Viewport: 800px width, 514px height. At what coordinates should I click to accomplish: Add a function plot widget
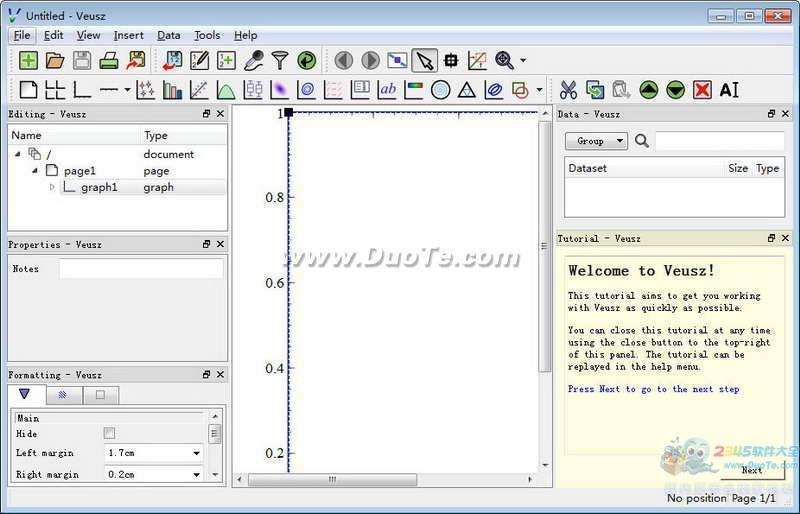226,90
